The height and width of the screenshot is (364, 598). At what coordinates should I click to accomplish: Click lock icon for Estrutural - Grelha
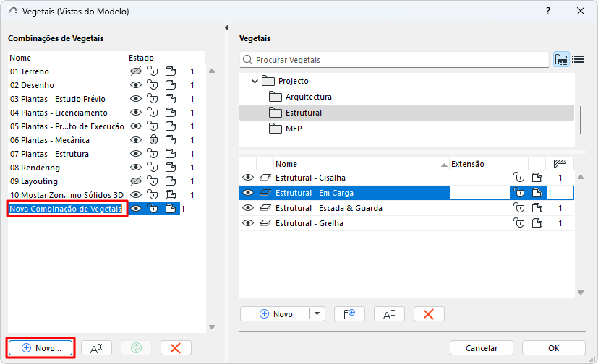click(x=518, y=223)
